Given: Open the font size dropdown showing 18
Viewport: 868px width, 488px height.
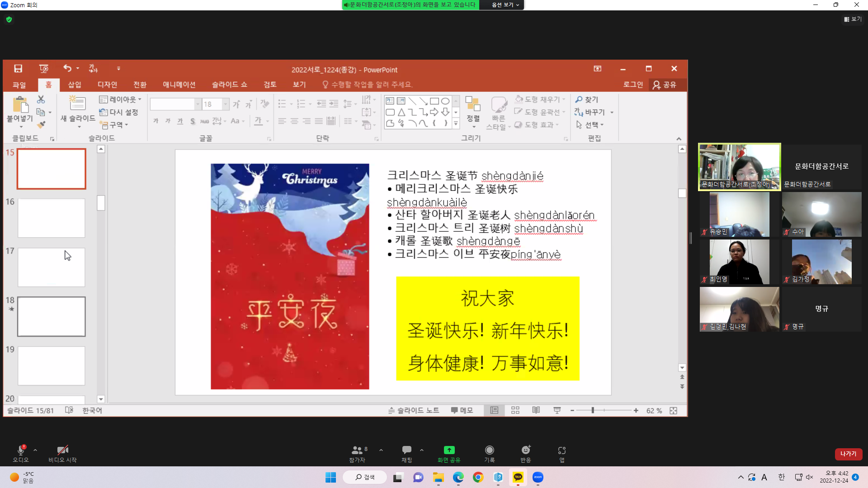Looking at the screenshot, I should coord(226,104).
